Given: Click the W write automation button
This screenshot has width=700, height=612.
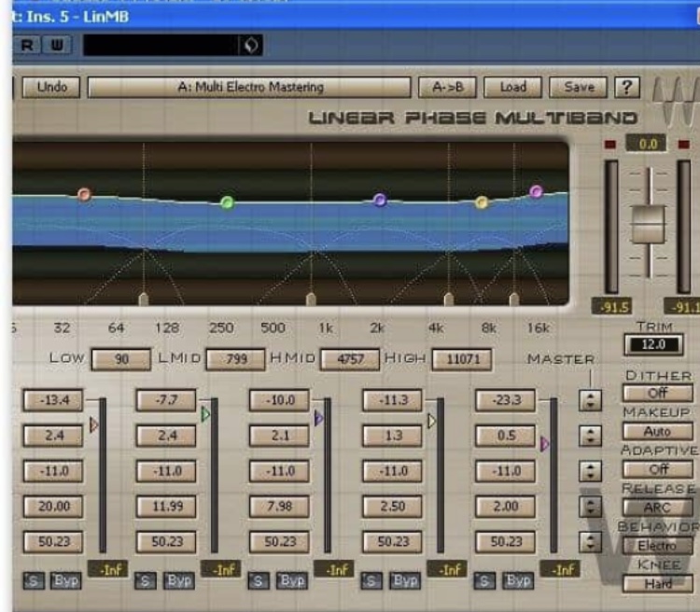Looking at the screenshot, I should (57, 45).
